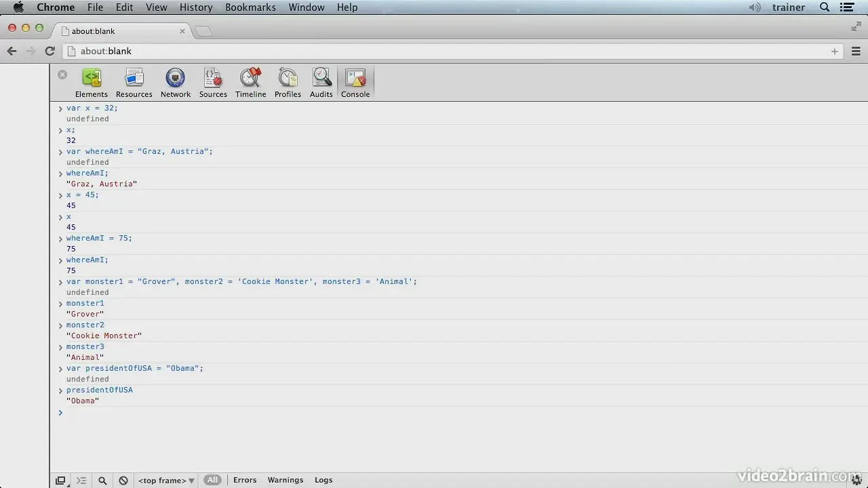Open a new browser tab

[203, 31]
